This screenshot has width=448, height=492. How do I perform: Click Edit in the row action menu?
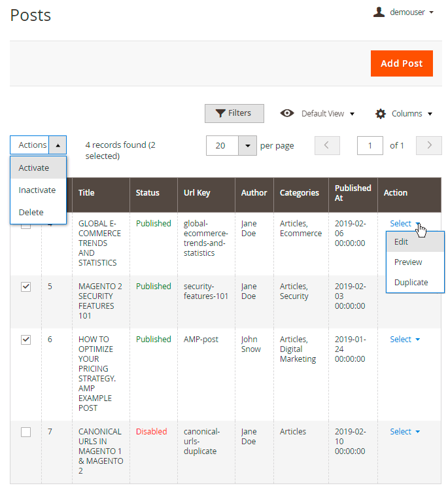pos(401,242)
